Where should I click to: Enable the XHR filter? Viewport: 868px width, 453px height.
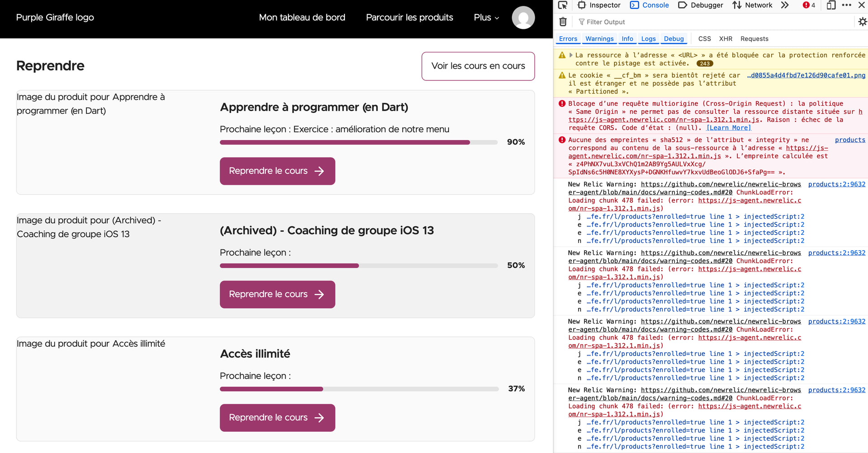[726, 39]
